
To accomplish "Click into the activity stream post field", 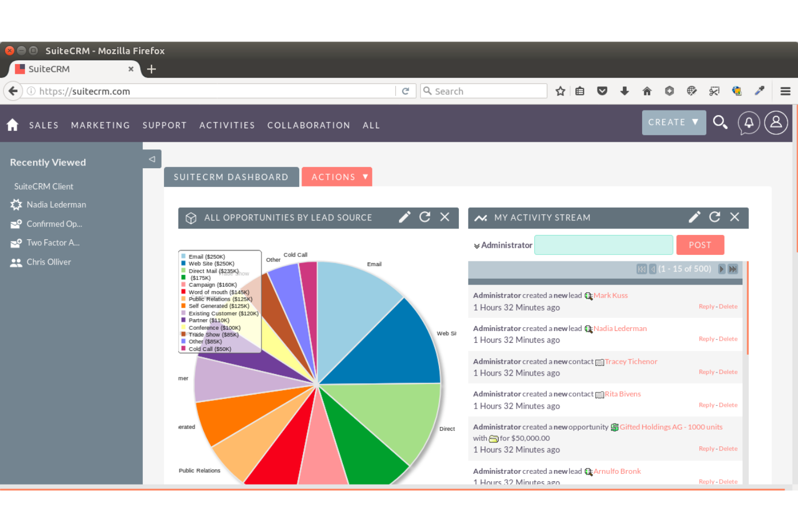I will click(604, 245).
